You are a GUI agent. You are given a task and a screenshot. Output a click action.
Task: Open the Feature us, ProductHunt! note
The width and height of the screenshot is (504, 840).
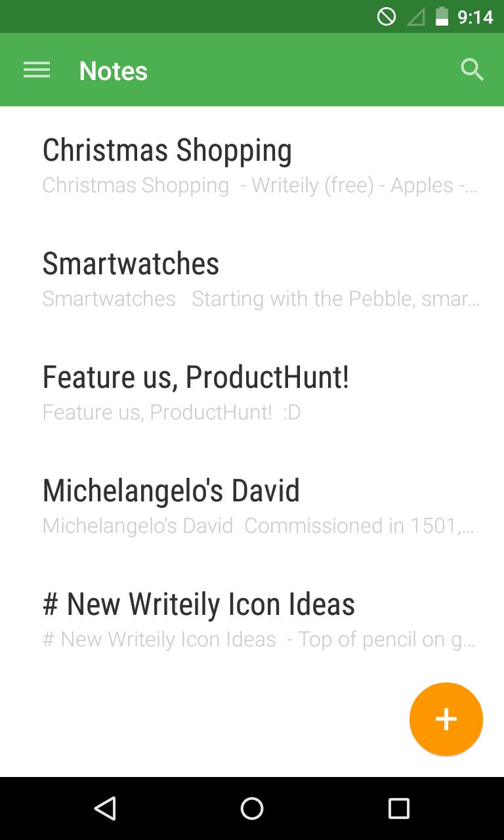[x=196, y=377]
